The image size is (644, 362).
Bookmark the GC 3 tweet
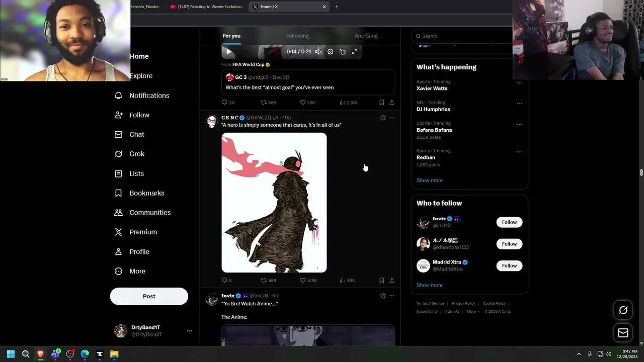pos(382,103)
